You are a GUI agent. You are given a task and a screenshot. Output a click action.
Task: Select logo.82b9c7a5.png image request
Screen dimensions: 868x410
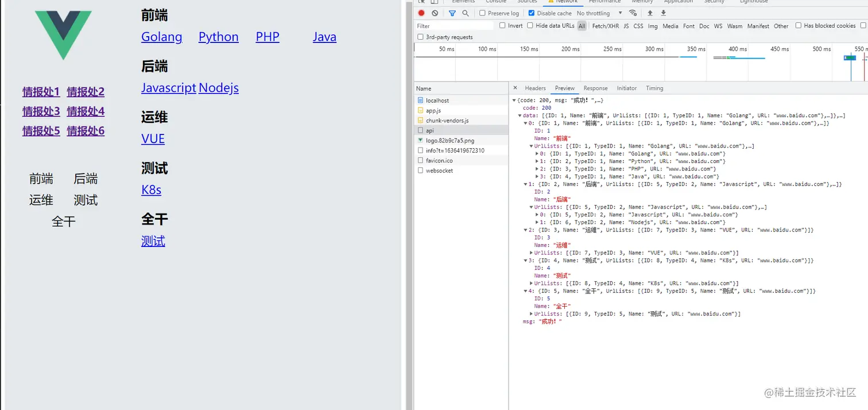(x=462, y=140)
